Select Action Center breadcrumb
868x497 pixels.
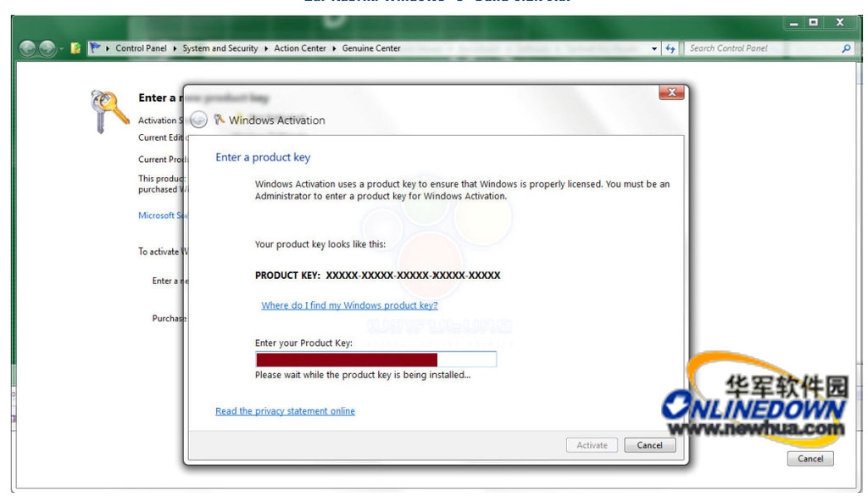point(300,48)
